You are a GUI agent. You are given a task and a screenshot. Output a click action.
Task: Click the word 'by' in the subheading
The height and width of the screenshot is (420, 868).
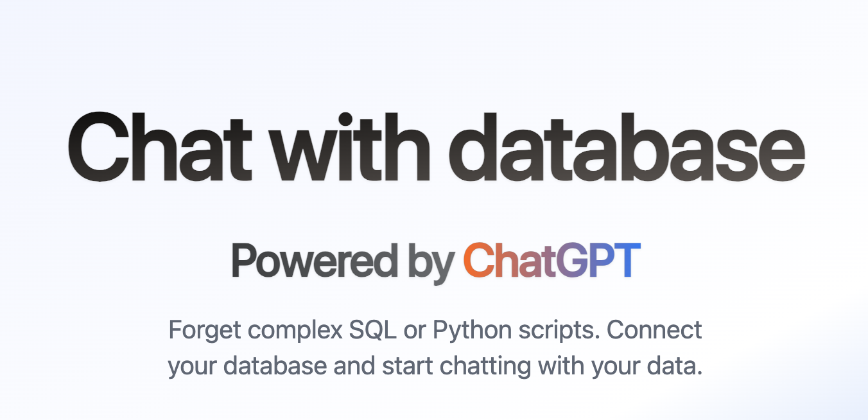point(430,262)
